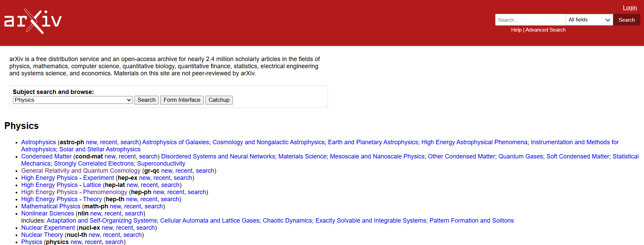Open the Astrophysics subject page

coord(38,142)
